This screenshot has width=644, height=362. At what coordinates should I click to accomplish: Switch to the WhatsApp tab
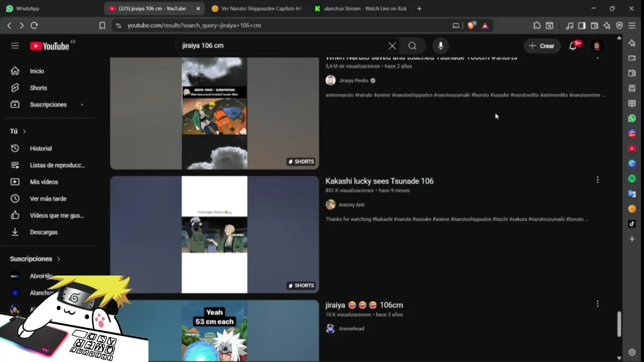coord(50,9)
